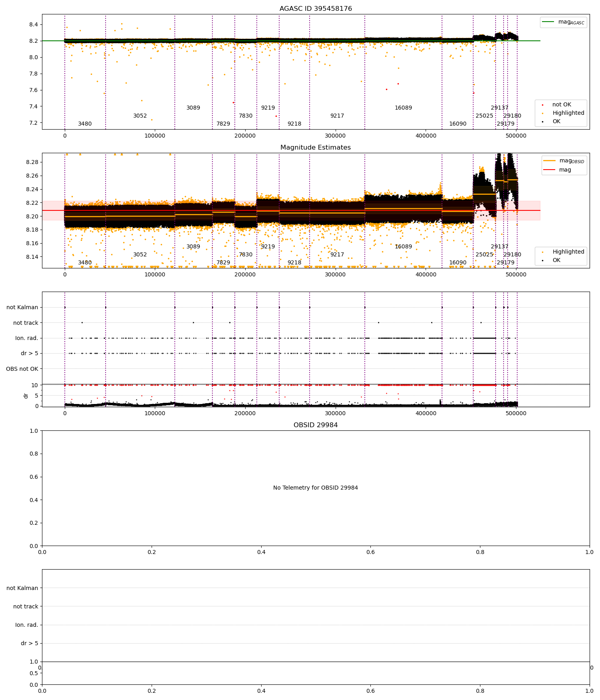The width and height of the screenshot is (600, 700).
Task: Click the 8.28 tick label
Action: [x=32, y=162]
